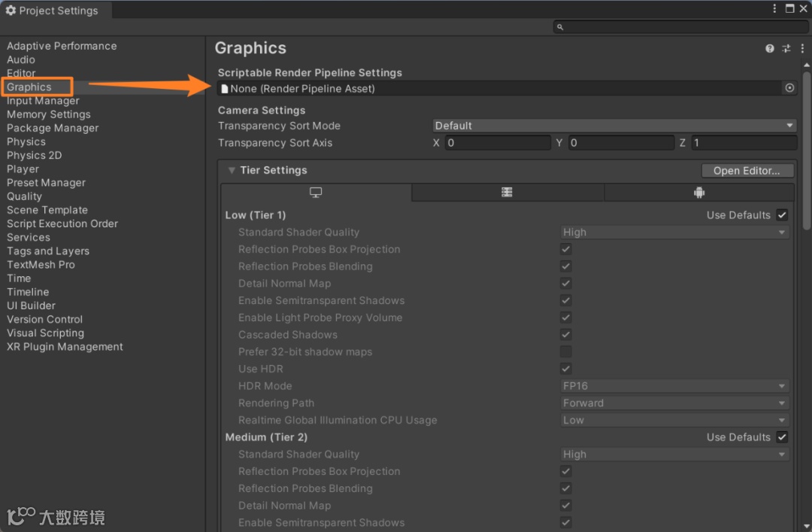Click the search magnifier icon
812x532 pixels.
[560, 27]
